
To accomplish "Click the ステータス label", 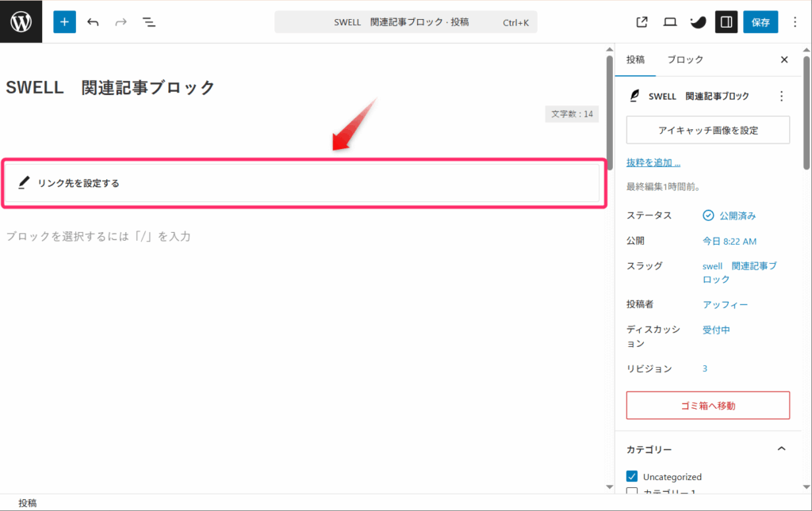I will click(x=649, y=215).
